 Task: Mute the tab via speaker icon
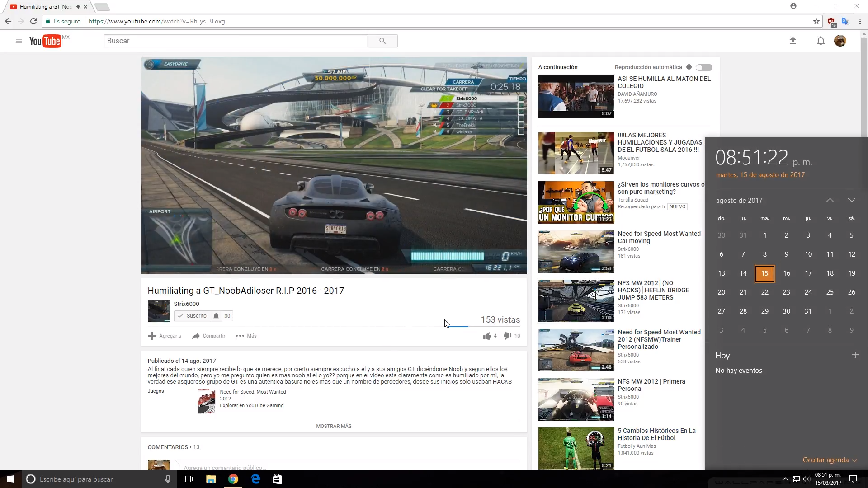[x=78, y=7]
